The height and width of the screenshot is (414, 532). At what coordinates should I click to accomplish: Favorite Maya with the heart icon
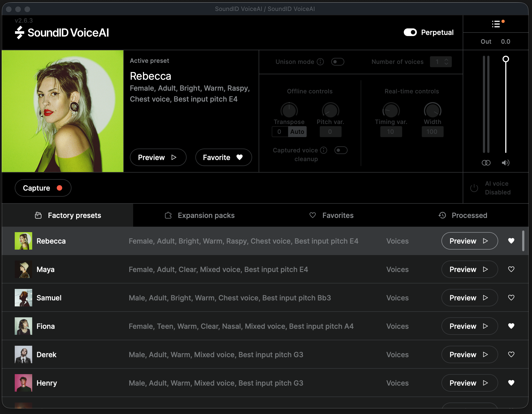(511, 269)
